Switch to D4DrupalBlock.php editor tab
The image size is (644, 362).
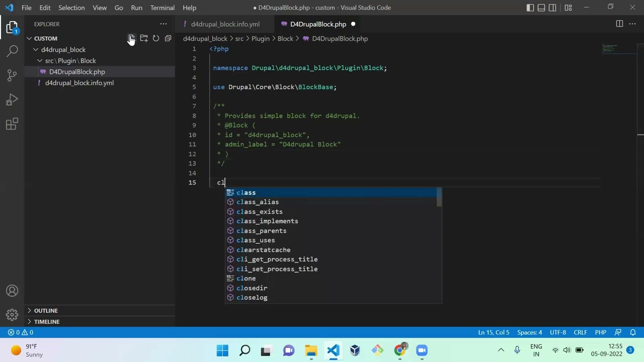[318, 24]
